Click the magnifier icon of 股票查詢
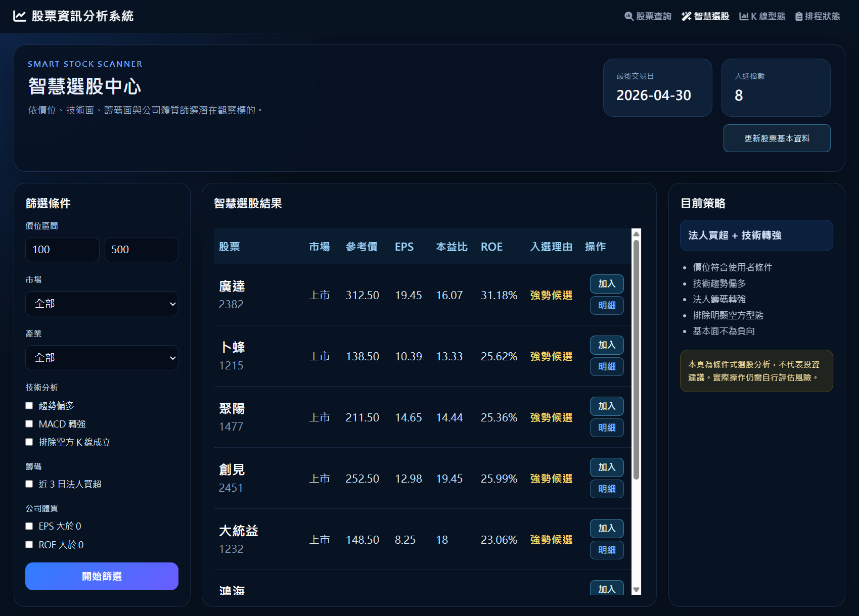The width and height of the screenshot is (859, 616). coord(629,16)
